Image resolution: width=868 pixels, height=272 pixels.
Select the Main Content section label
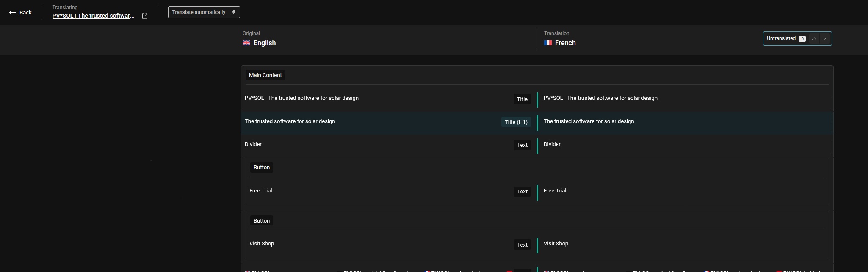[x=265, y=75]
